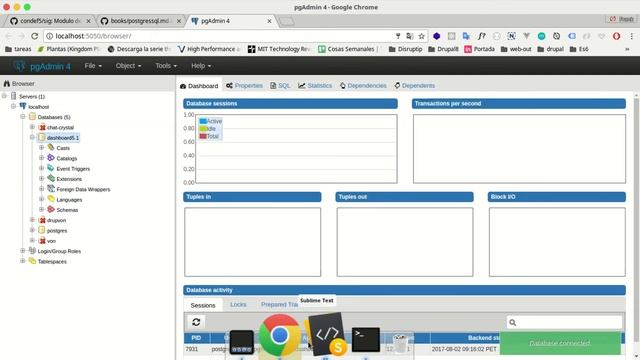Select the Catalogs icon in tree

pyautogui.click(x=51, y=158)
